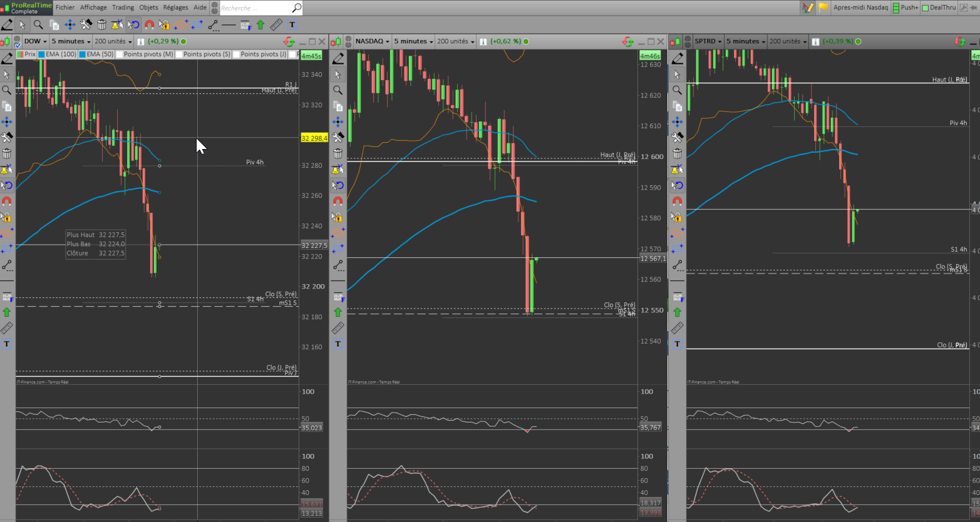Activate the arrow cursor tool in main toolbar
The width and height of the screenshot is (980, 522).
(x=23, y=25)
